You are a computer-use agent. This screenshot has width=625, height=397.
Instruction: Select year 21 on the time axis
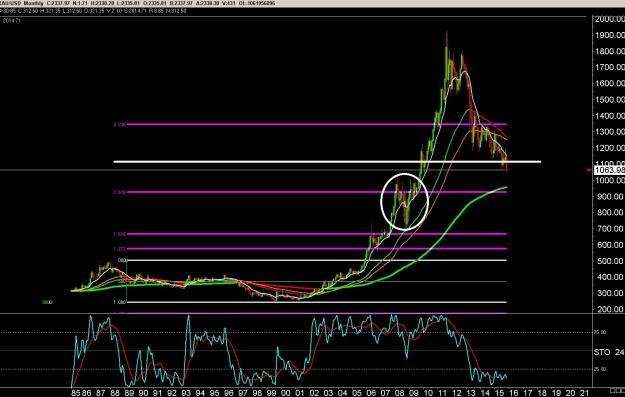pos(584,393)
